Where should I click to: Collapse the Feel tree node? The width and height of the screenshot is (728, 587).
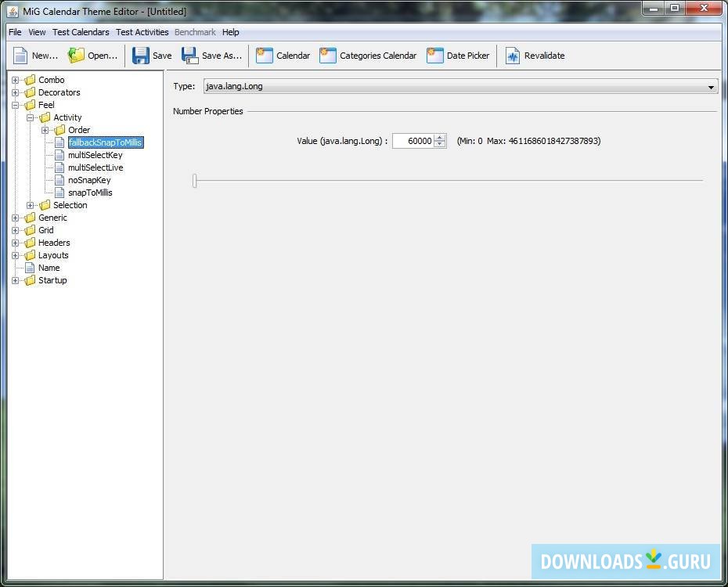(x=16, y=105)
